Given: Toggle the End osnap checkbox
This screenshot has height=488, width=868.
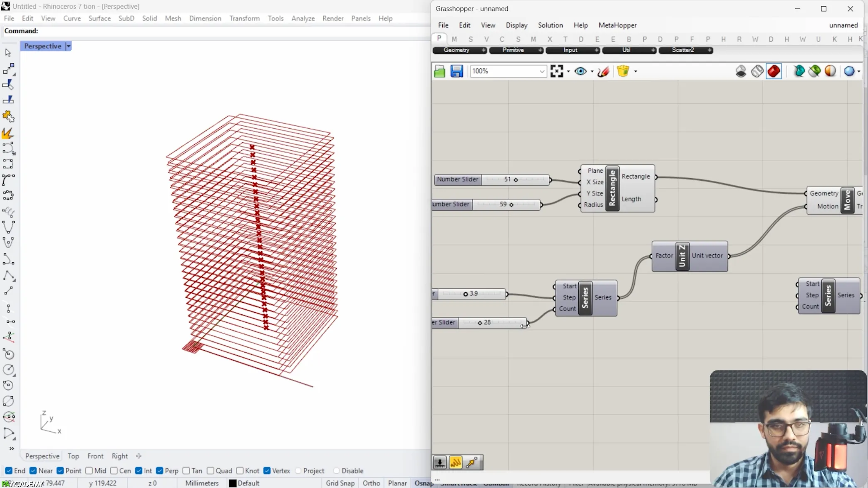Looking at the screenshot, I should coord(9,471).
